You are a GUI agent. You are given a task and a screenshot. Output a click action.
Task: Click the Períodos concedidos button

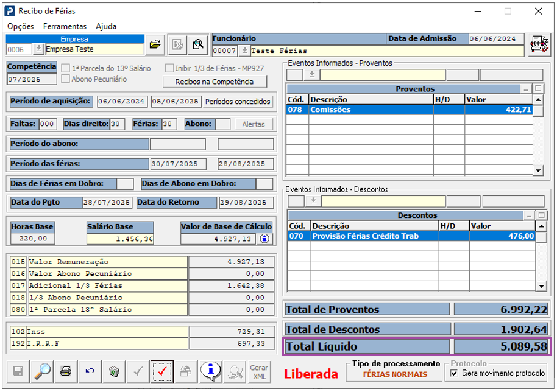pos(237,101)
